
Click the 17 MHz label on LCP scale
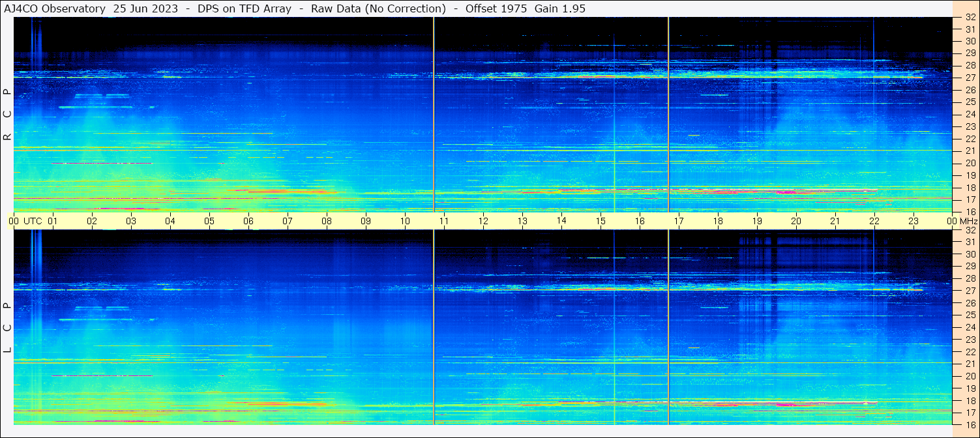pyautogui.click(x=970, y=413)
